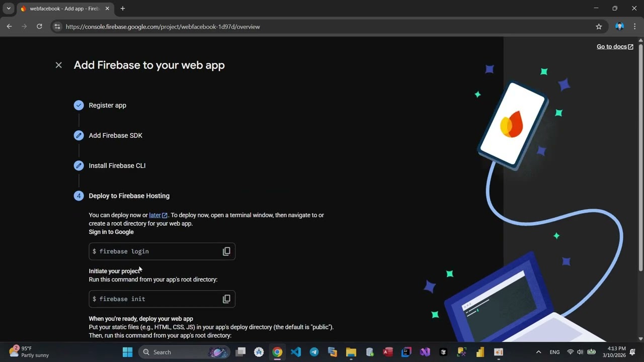Screen dimensions: 644x362
Task: Open the Register app step
Action: (x=108, y=105)
